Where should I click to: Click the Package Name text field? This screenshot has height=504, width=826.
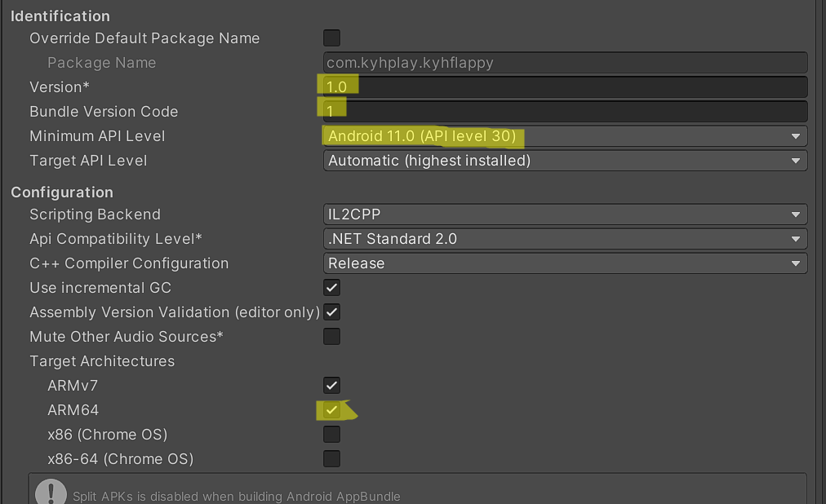[x=565, y=63]
